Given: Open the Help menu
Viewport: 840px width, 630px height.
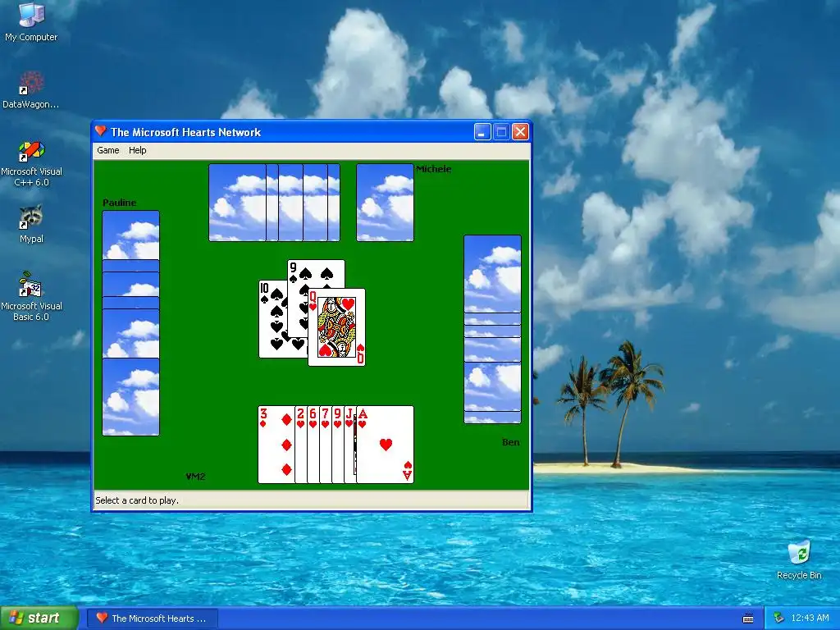Looking at the screenshot, I should (137, 151).
